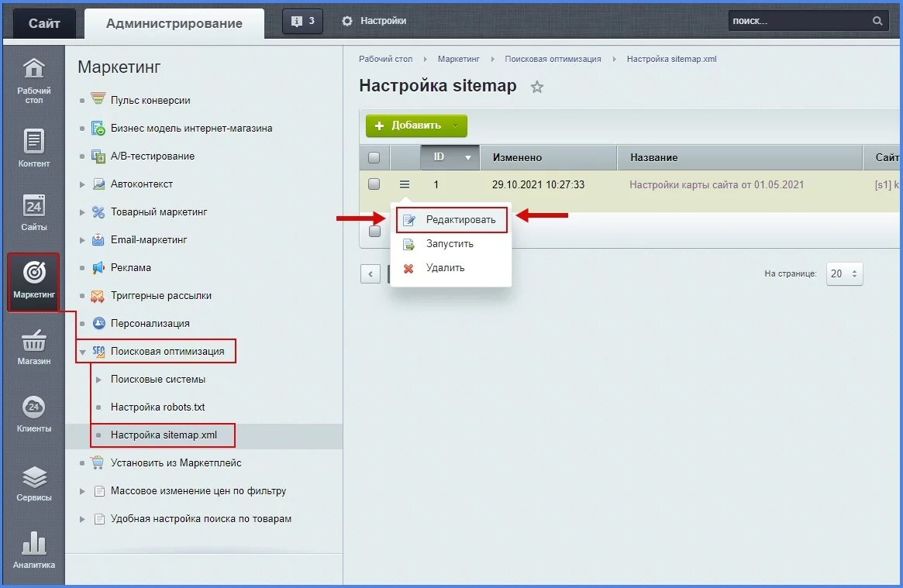Choose Редактировать in the context menu
Viewport: 903px width, 588px height.
click(x=460, y=220)
